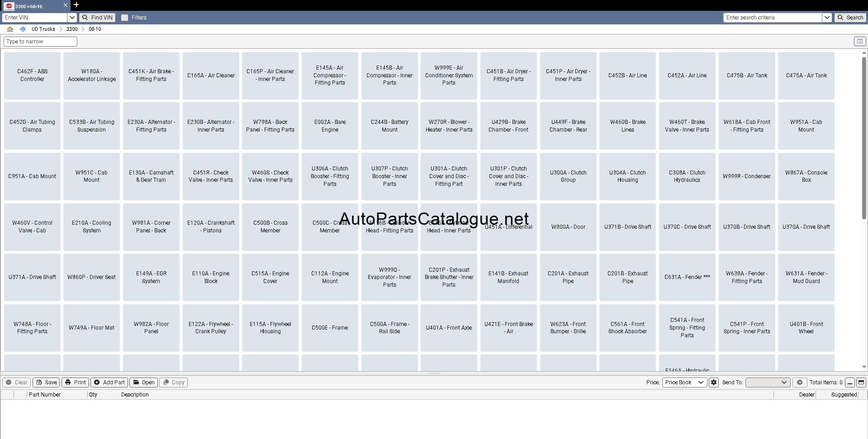Click the Send To go arrow icon
The width and height of the screenshot is (868, 439).
[x=799, y=382]
